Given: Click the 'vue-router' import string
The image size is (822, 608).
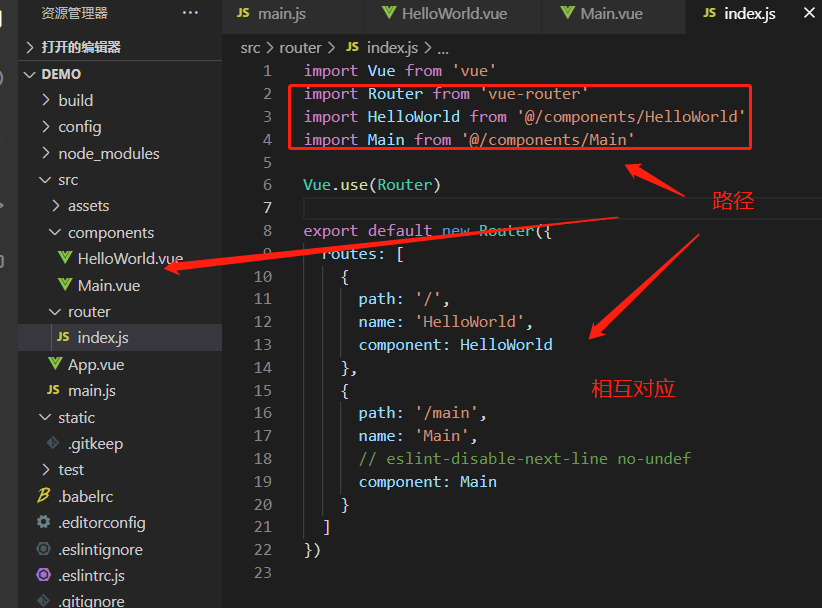Looking at the screenshot, I should pyautogui.click(x=534, y=94).
